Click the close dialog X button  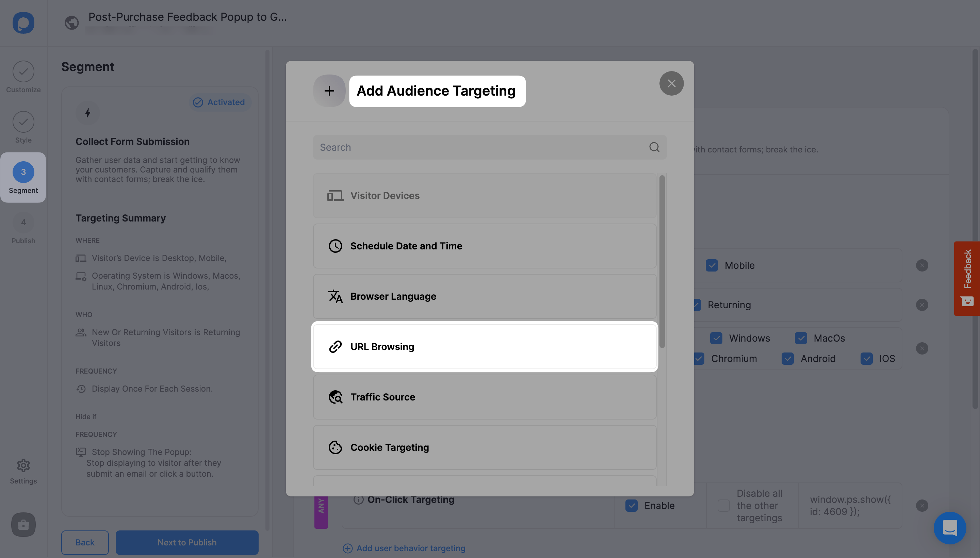point(671,83)
